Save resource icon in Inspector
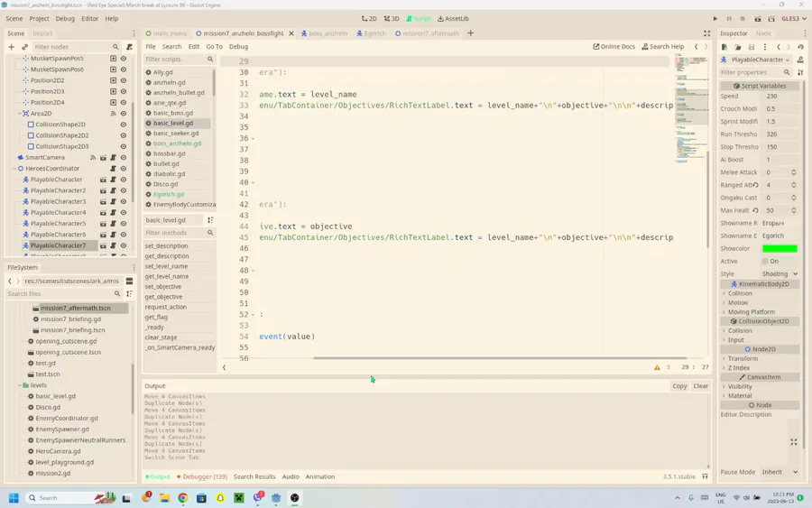The height and width of the screenshot is (508, 812). pos(751,47)
